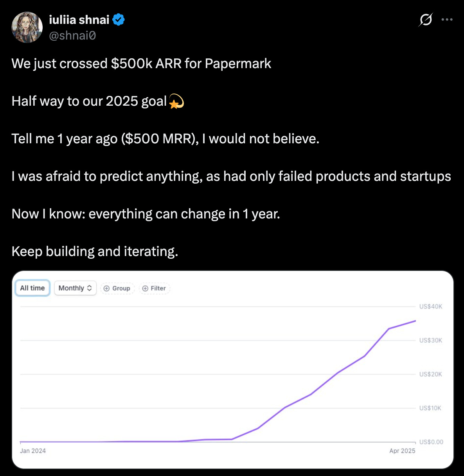Click the up-down chevron in Monthly
Screen dimensions: 464x476
tap(90, 288)
